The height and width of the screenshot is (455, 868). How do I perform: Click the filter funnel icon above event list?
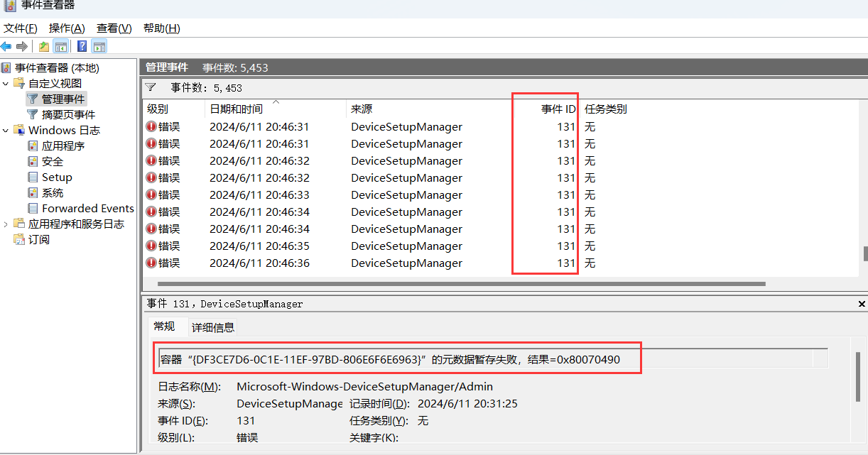[151, 87]
